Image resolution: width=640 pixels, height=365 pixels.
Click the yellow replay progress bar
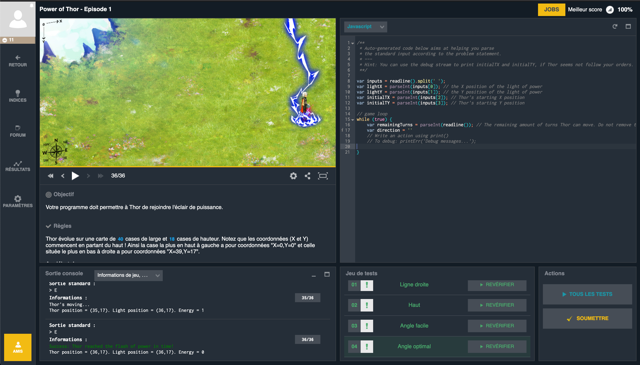(x=188, y=167)
